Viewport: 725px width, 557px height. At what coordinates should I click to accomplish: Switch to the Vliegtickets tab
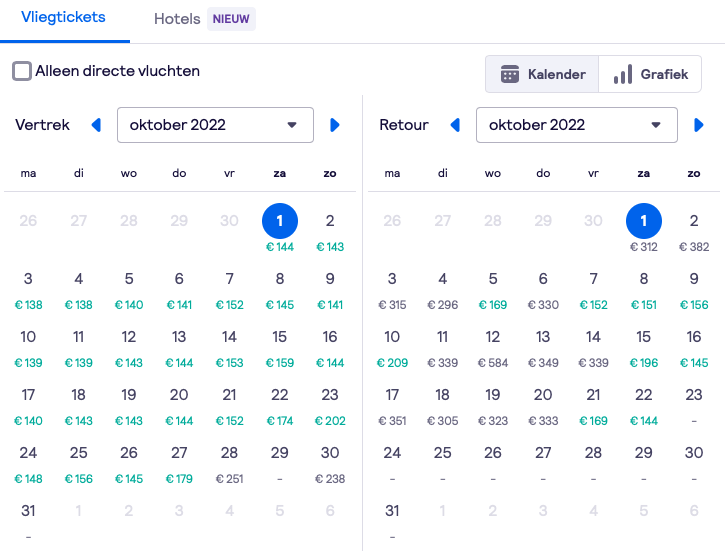[x=63, y=18]
